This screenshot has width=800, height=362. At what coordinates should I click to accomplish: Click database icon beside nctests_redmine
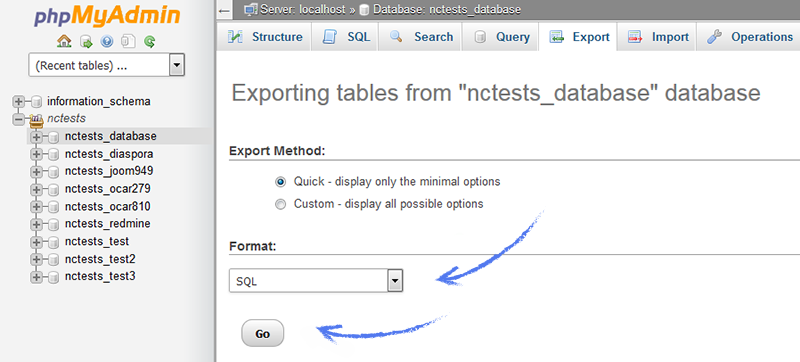pos(54,224)
